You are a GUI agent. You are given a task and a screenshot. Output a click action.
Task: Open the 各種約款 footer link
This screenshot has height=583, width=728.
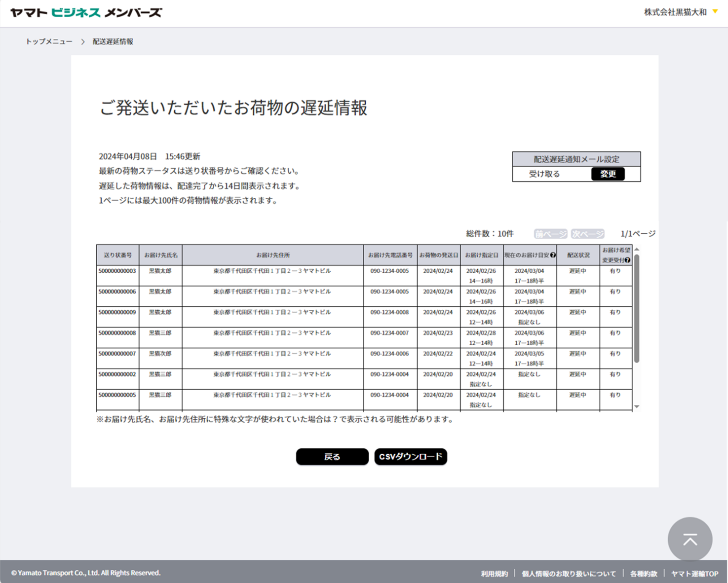[644, 574]
